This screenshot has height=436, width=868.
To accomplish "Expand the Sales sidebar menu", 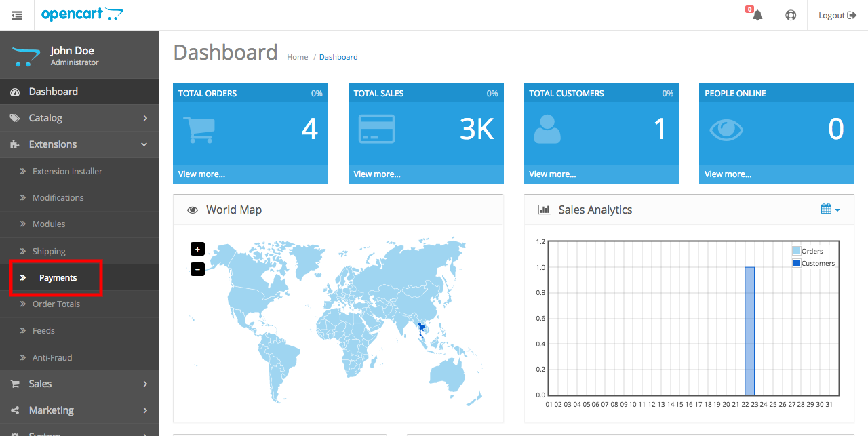I will click(x=79, y=384).
